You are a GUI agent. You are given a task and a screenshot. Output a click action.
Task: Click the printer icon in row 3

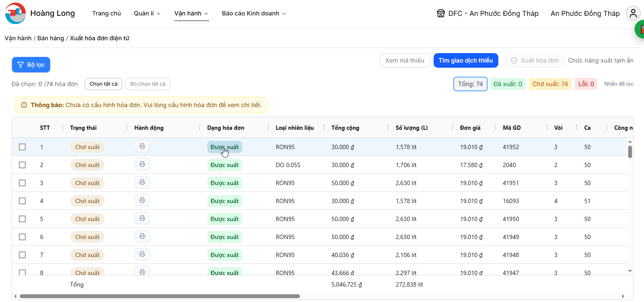[142, 182]
